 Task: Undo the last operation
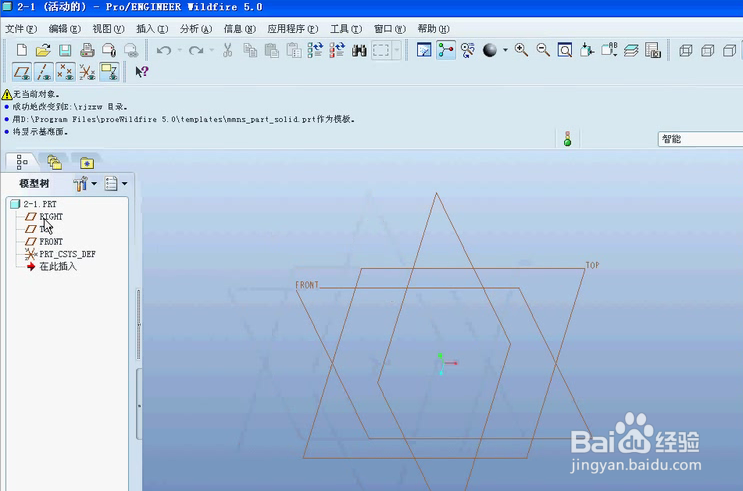(x=163, y=50)
